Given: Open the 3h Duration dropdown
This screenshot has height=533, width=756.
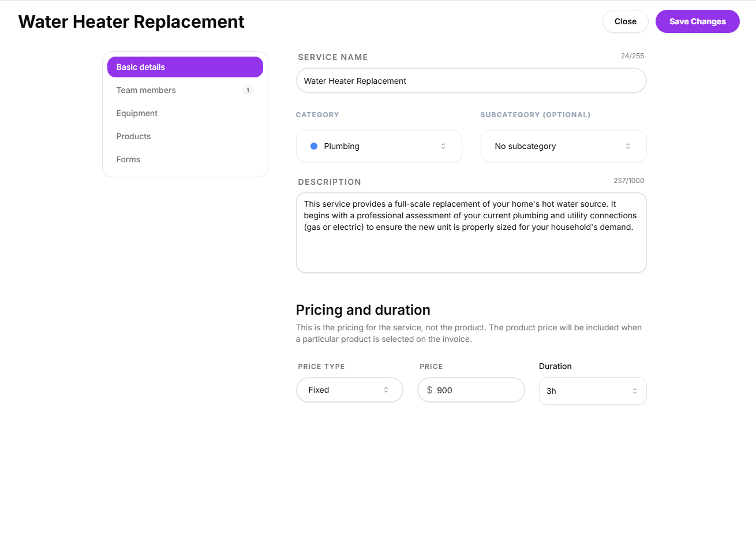Looking at the screenshot, I should 592,391.
